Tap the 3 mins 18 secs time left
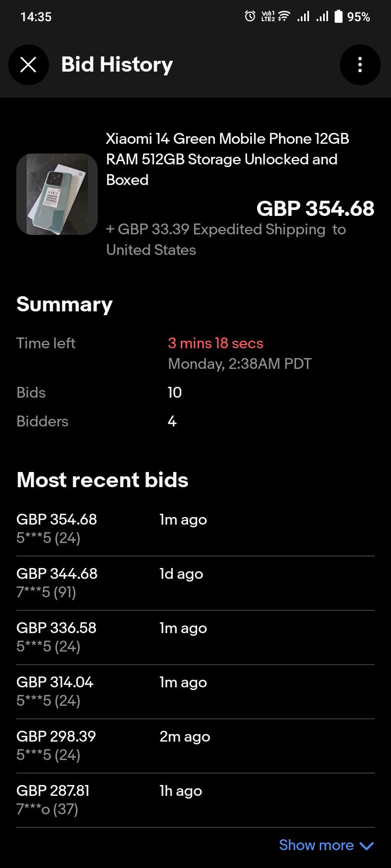 pos(216,343)
